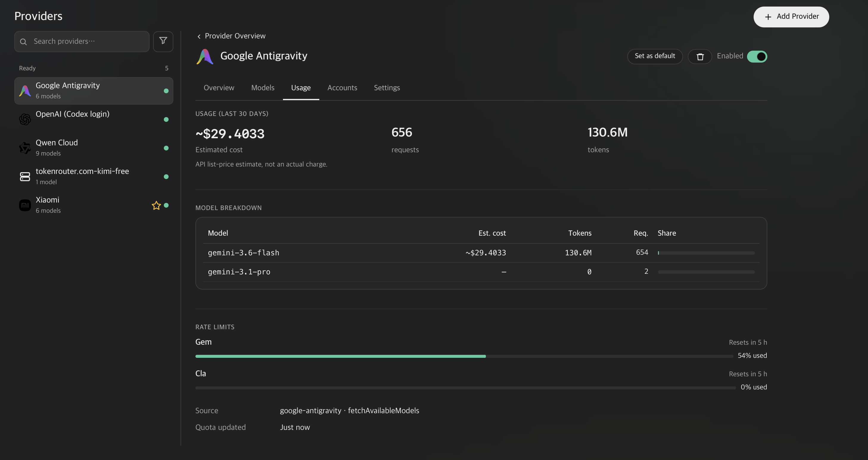This screenshot has width=868, height=460.
Task: Click the 130.6M cell in gemini-3.6-flash row
Action: [578, 253]
